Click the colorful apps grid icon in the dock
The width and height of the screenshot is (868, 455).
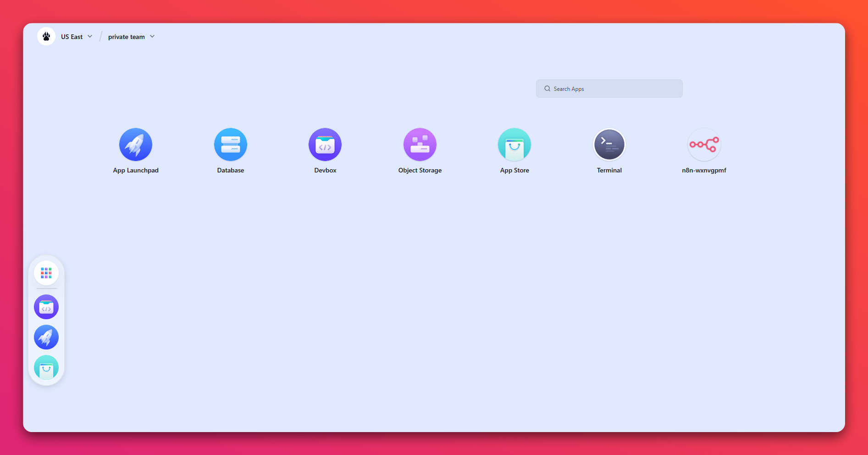point(46,273)
